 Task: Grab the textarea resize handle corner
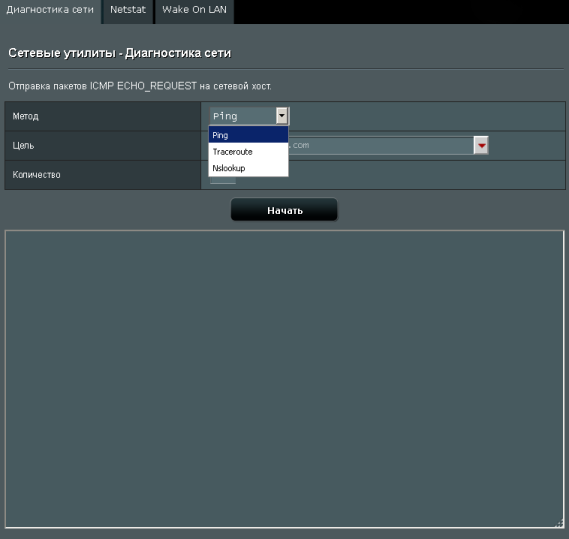(x=559, y=523)
